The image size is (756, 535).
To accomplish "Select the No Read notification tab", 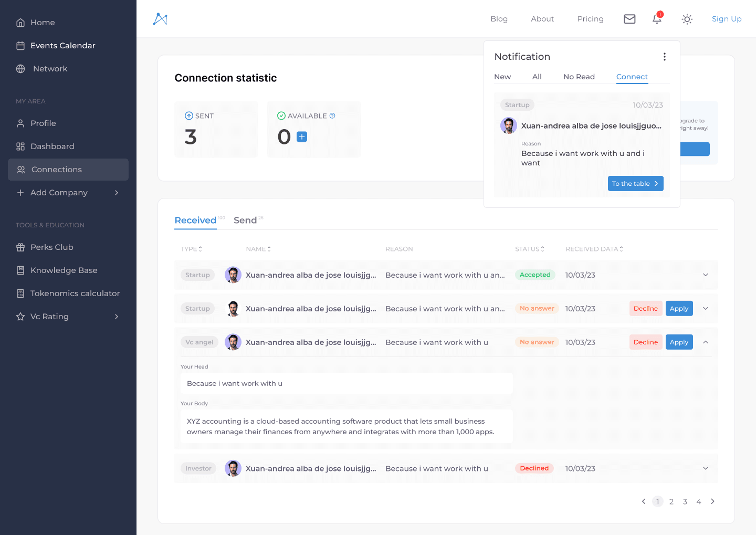I will (x=579, y=77).
